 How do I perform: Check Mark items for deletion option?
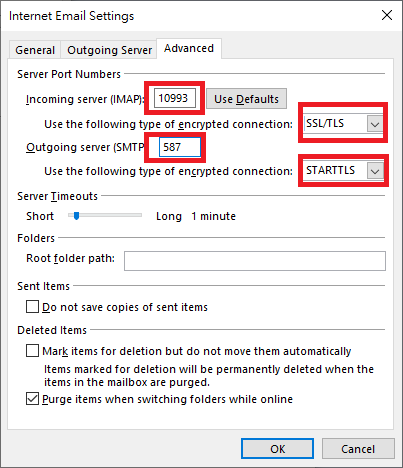pyautogui.click(x=32, y=351)
